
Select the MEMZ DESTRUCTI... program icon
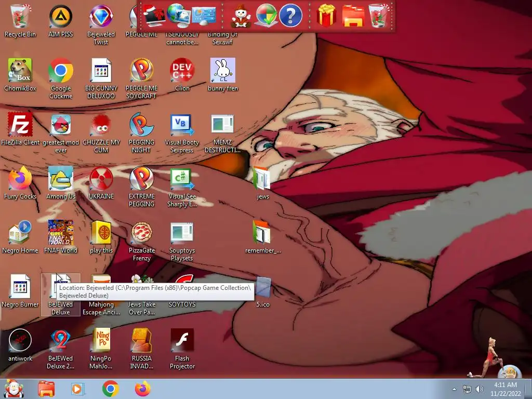[x=222, y=133]
